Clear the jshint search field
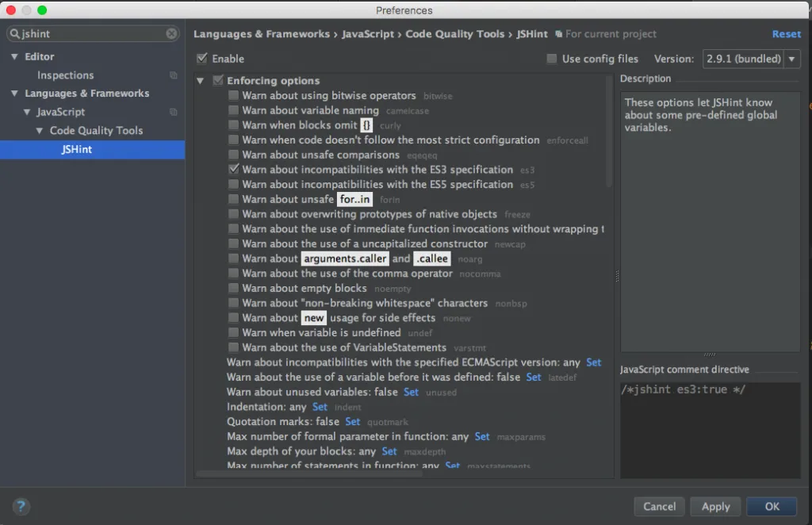812x525 pixels. point(171,33)
